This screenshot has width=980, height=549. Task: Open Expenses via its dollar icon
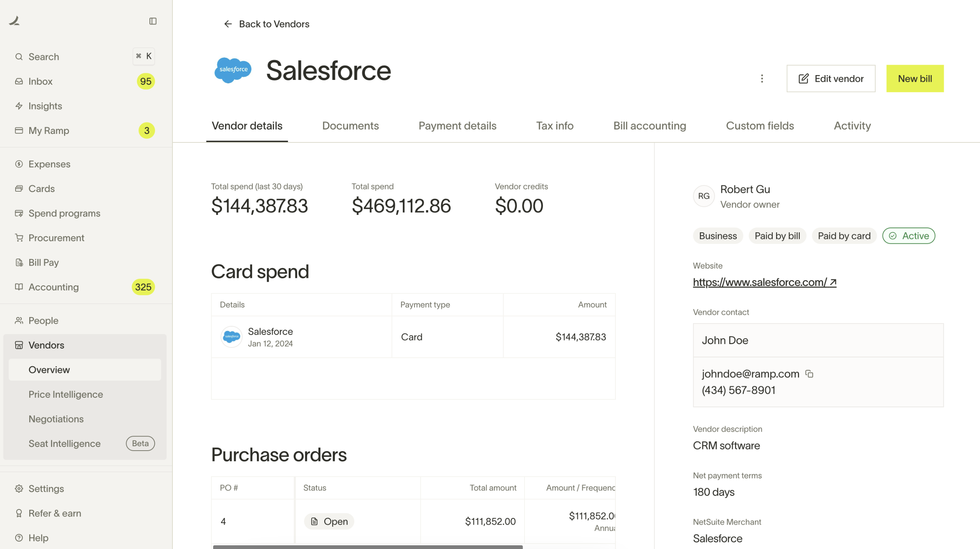tap(19, 164)
